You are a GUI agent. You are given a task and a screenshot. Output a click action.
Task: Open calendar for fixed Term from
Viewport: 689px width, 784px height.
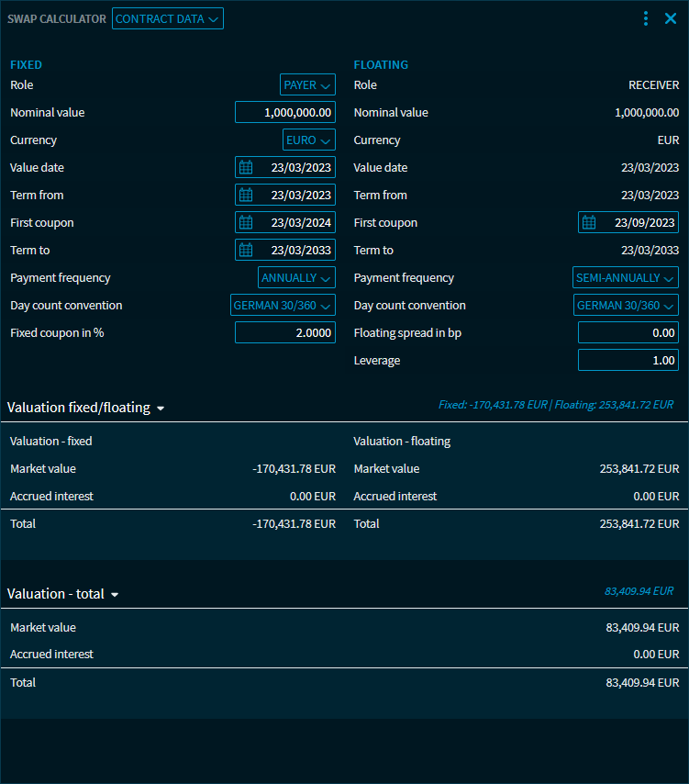[246, 195]
